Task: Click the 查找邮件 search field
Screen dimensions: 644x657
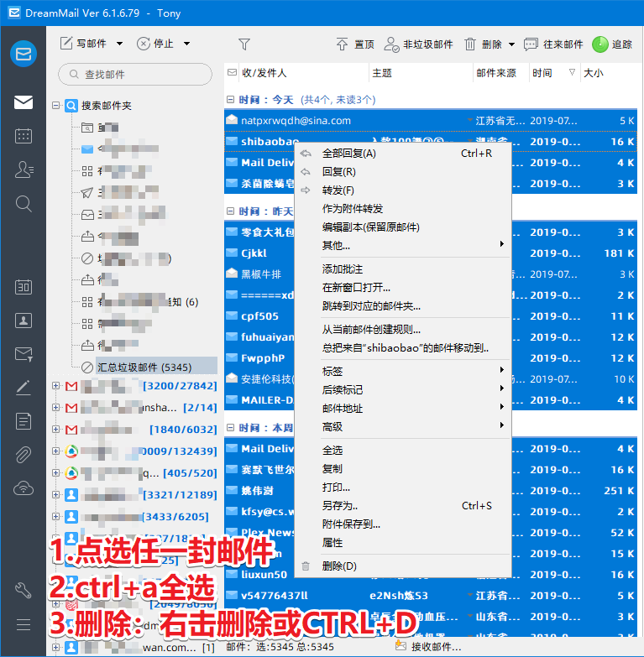Action: pos(135,74)
